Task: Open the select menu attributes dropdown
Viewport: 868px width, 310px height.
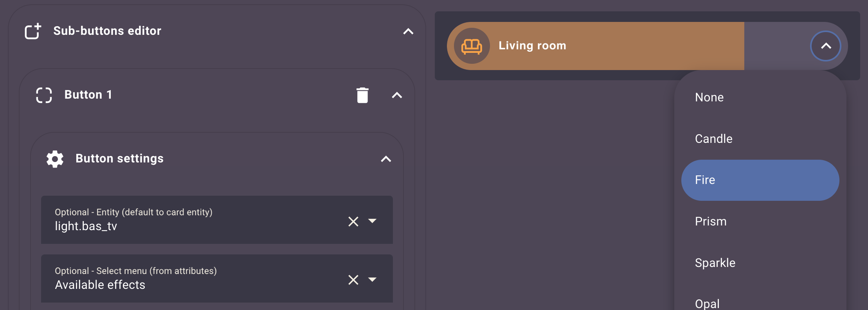Action: pyautogui.click(x=373, y=279)
